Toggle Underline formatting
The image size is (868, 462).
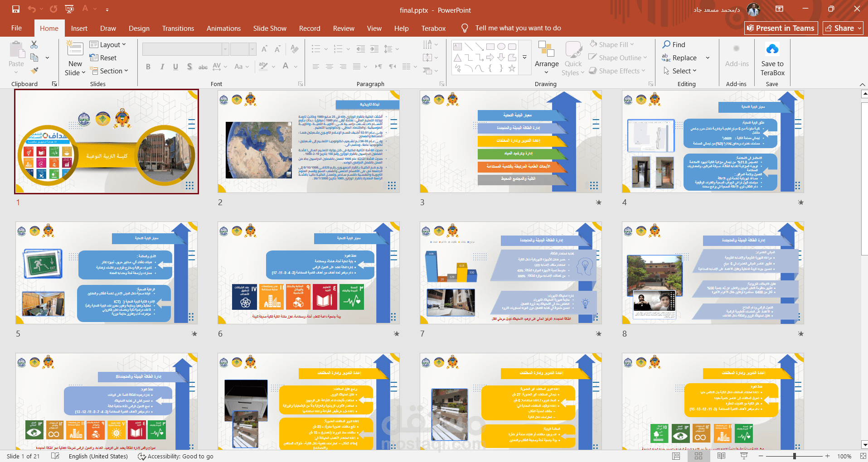175,67
